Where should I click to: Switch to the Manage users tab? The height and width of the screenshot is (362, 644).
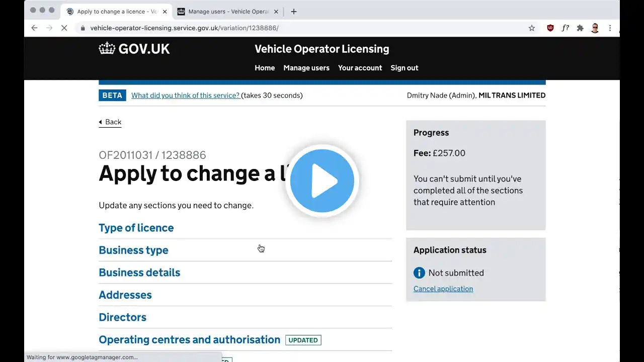[227, 12]
